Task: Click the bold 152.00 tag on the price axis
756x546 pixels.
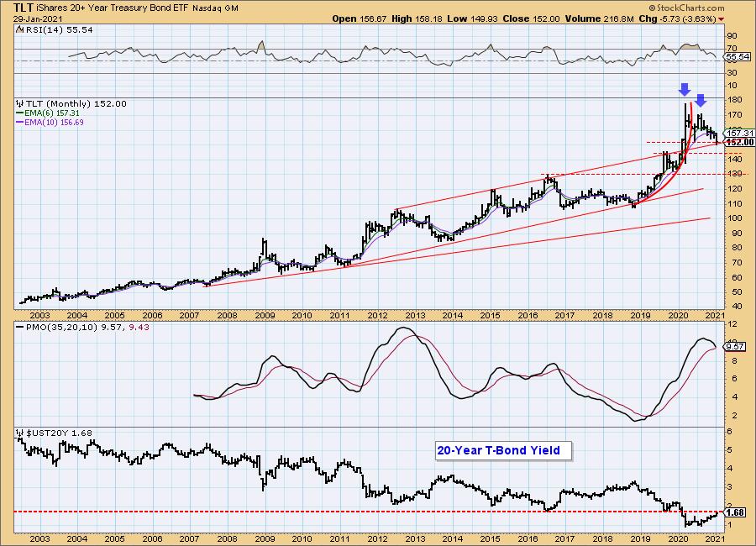Action: [x=740, y=142]
